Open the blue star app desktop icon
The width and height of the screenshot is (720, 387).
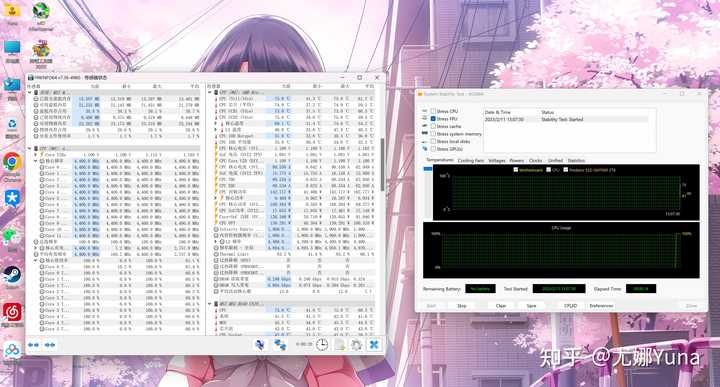click(x=12, y=199)
